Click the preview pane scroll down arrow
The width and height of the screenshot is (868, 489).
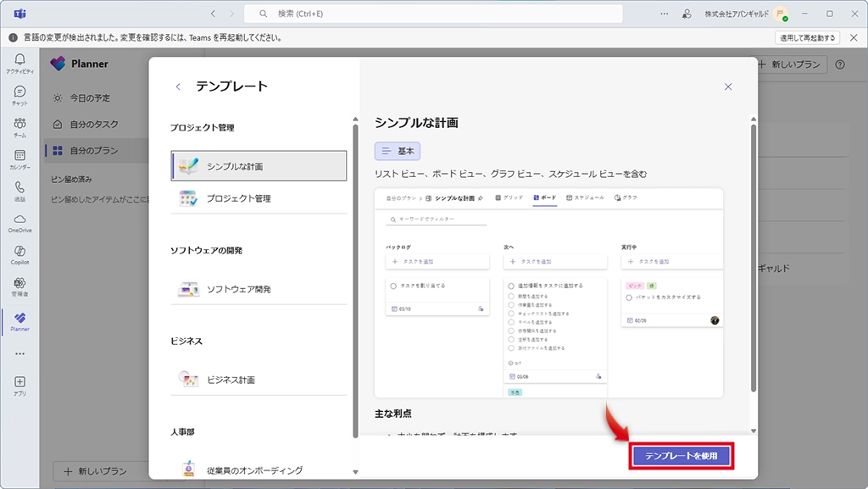click(x=754, y=431)
